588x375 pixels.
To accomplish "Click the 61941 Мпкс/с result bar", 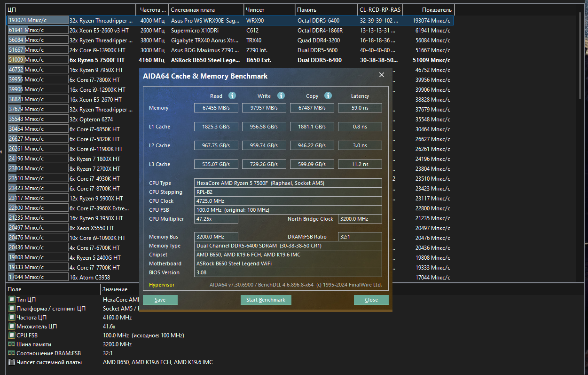I will (38, 30).
